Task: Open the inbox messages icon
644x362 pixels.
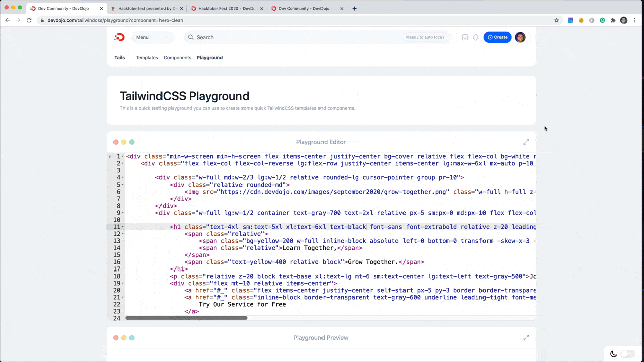Action: 465,37
